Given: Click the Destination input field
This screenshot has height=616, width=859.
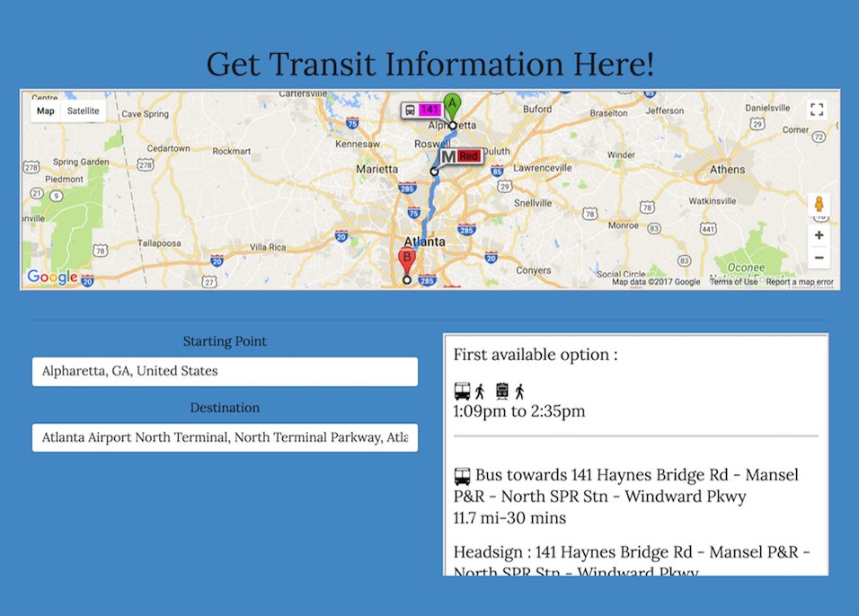Looking at the screenshot, I should pos(225,437).
